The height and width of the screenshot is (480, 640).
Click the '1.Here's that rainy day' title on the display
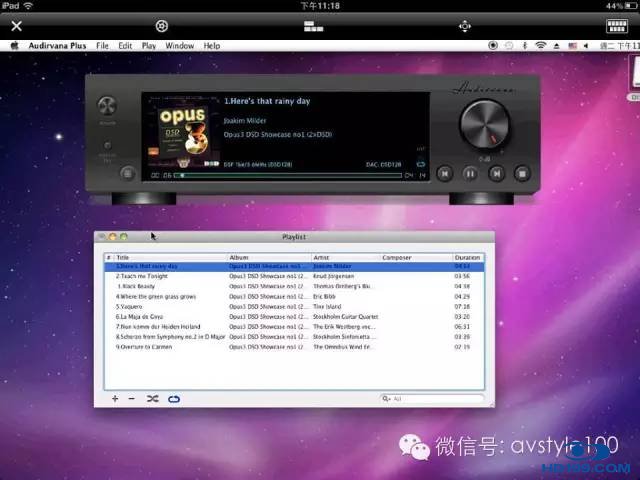267,101
